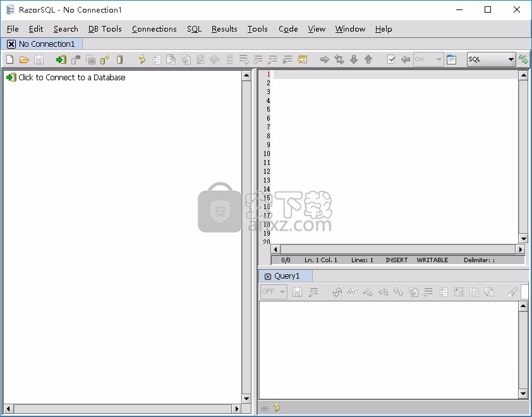Click the down arrow toolbar icon

tap(354, 60)
